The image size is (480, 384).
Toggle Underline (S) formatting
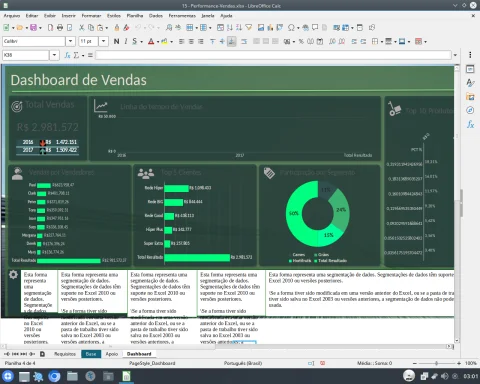coord(135,41)
